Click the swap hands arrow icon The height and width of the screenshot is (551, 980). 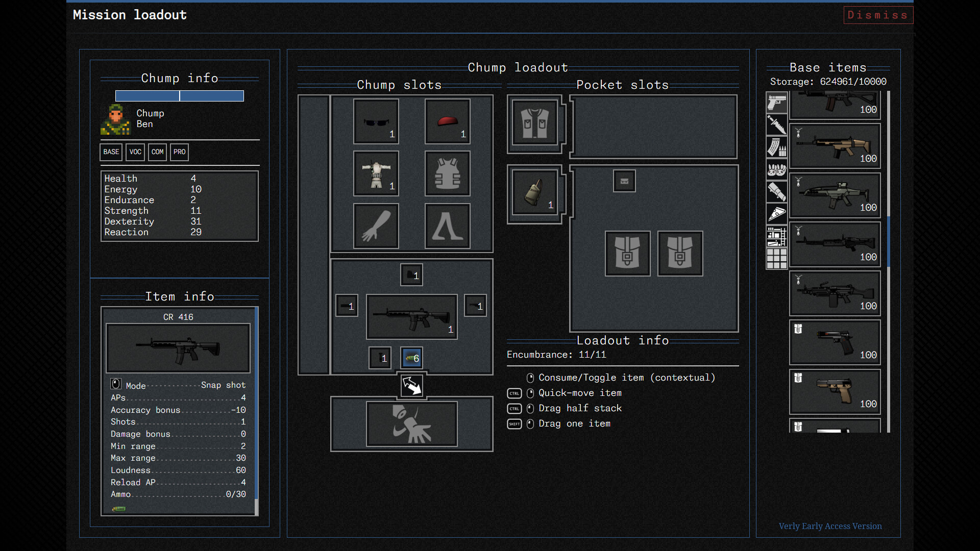pos(411,386)
